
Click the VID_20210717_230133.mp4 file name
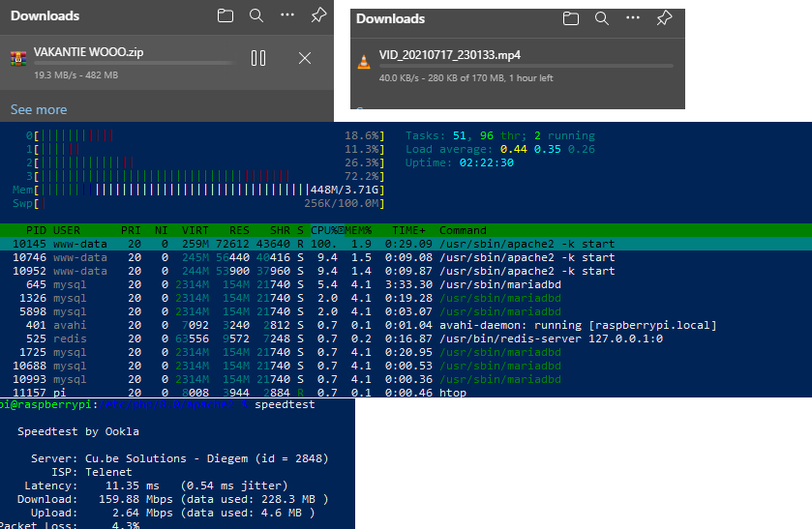[x=449, y=55]
